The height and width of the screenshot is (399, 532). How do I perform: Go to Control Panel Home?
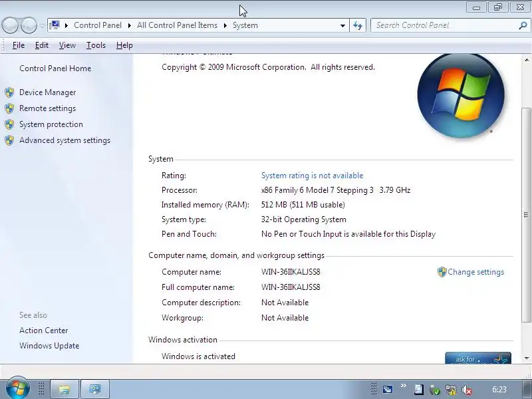tap(55, 68)
